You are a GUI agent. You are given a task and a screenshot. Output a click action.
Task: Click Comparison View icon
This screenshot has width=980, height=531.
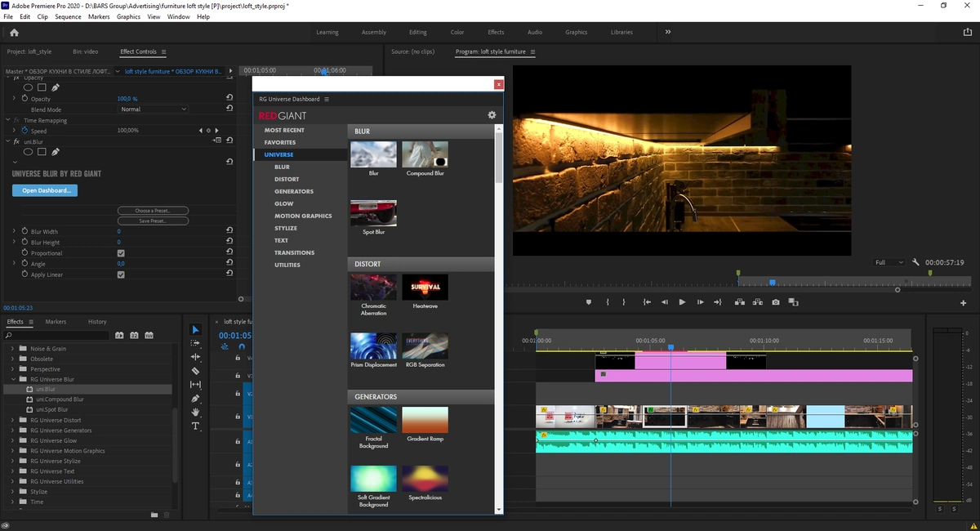[793, 302]
